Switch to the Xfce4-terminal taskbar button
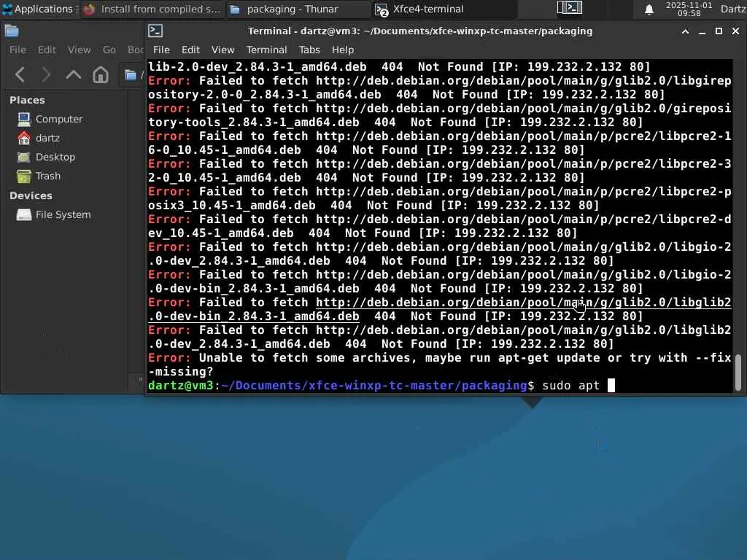 point(444,9)
